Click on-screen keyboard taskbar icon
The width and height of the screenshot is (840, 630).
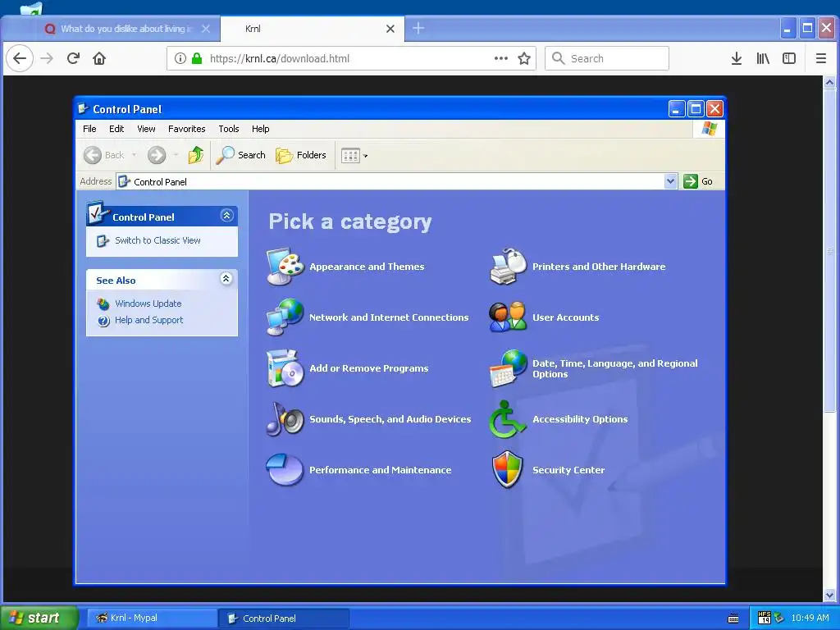coord(733,619)
